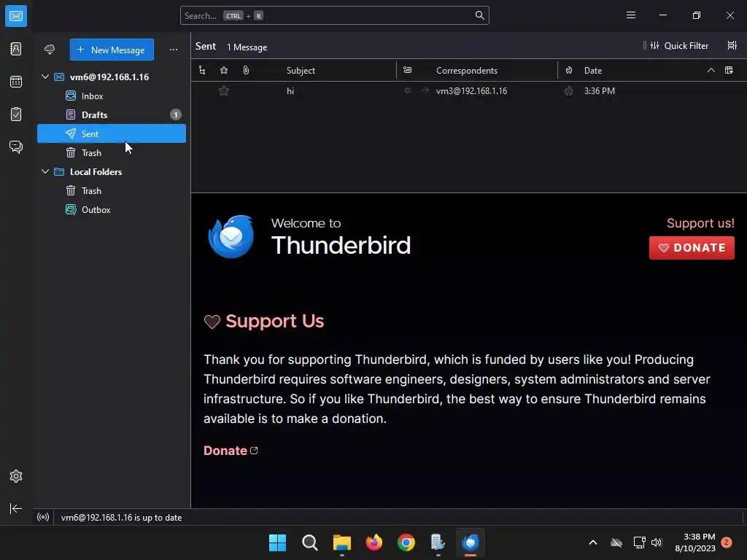Click 'vm6@192.168.1.16 is up to date' status
The width and height of the screenshot is (747, 560).
122,517
